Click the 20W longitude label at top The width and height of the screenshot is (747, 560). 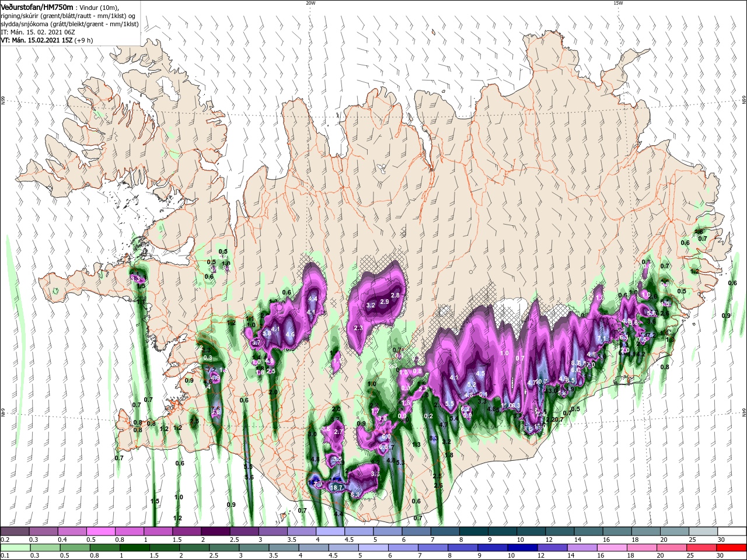[x=310, y=2]
